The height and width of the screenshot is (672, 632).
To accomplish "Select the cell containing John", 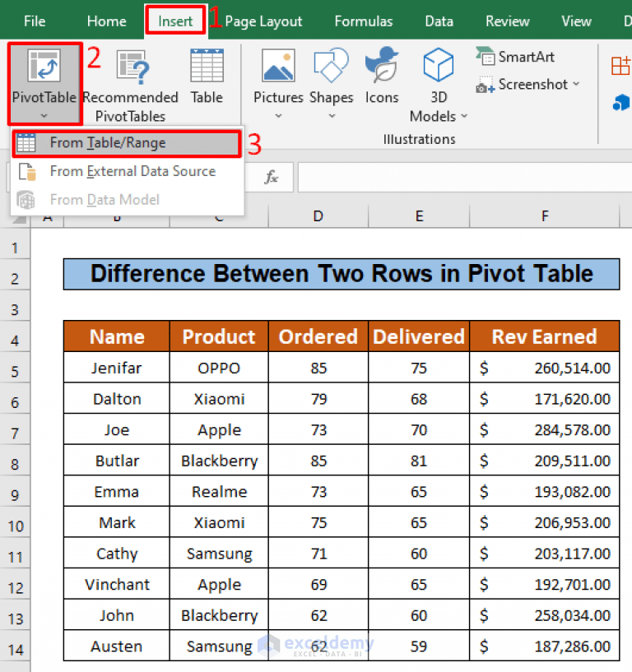I will (117, 615).
